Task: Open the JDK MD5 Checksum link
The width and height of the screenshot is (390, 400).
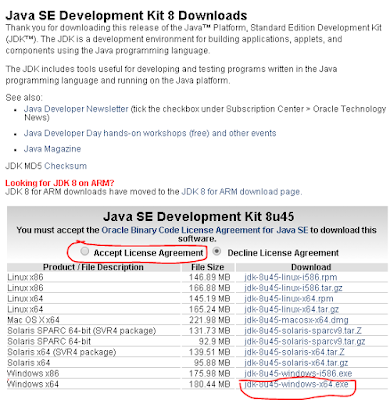Action: 66,166
